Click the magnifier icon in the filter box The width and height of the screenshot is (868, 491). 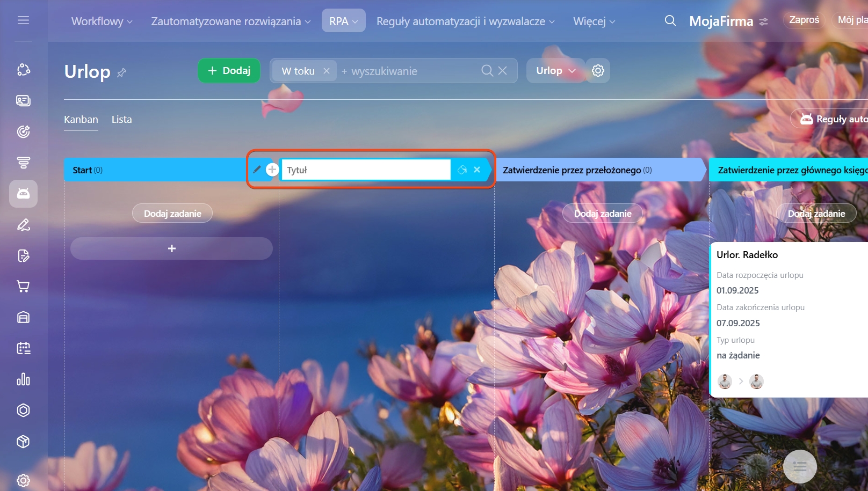coord(487,71)
